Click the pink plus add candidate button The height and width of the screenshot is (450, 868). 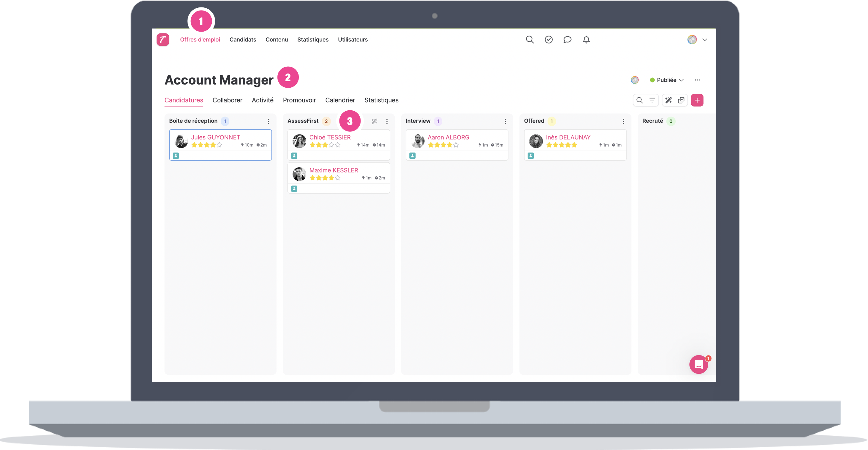click(697, 100)
